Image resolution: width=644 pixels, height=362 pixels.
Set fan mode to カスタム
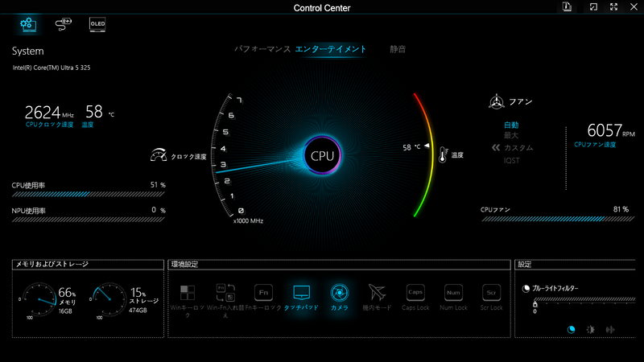[518, 148]
